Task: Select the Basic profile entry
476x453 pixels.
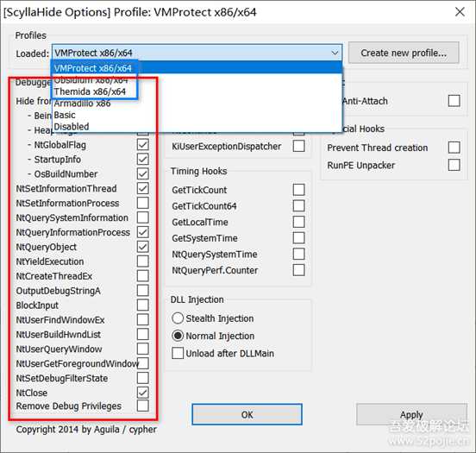Action: coord(197,115)
